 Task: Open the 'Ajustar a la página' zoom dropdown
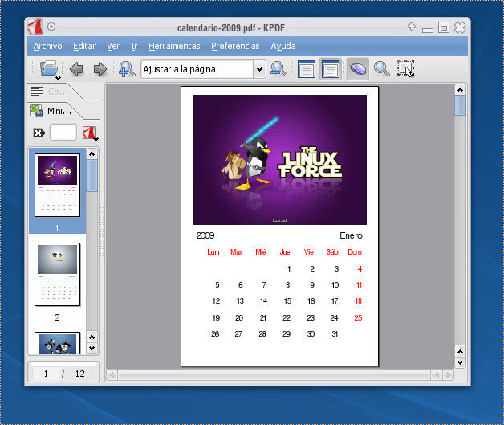click(259, 70)
